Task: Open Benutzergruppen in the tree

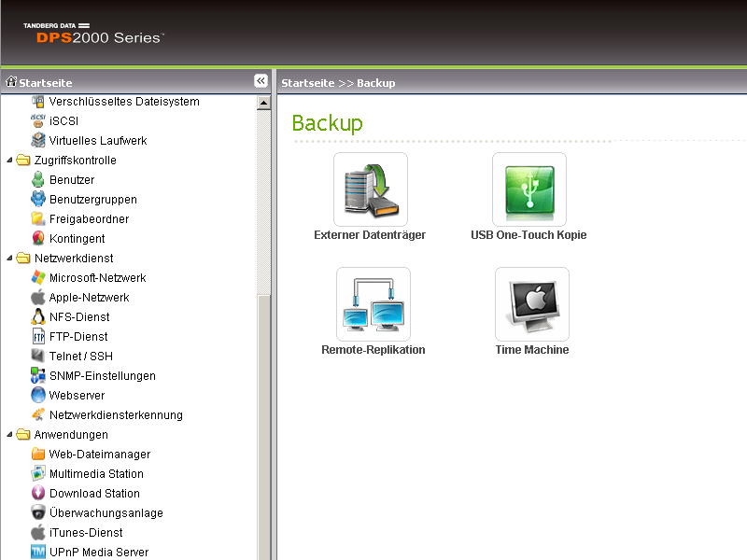Action: pyautogui.click(x=93, y=200)
